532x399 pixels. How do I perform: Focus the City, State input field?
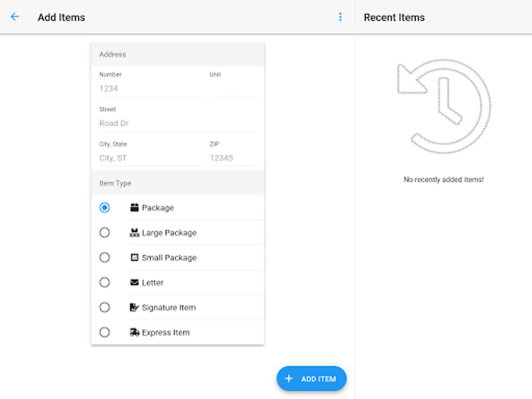[150, 158]
